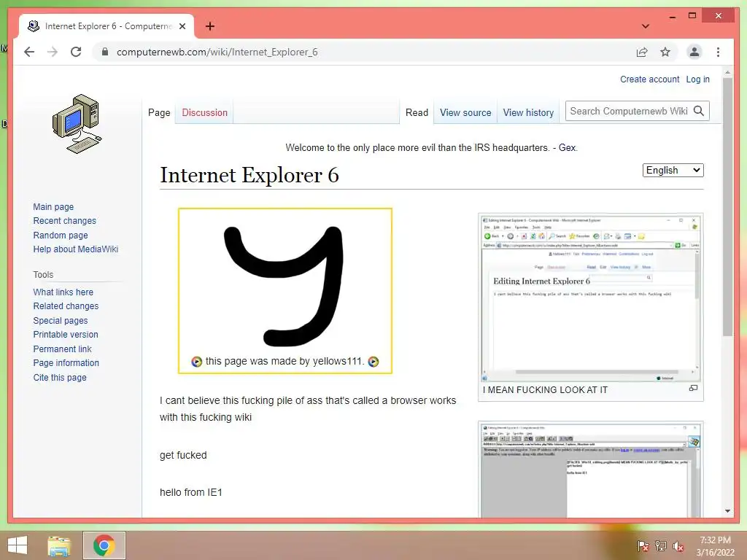Enlarge the first thumbnail using its enlarge icon
Image resolution: width=747 pixels, height=560 pixels.
693,389
